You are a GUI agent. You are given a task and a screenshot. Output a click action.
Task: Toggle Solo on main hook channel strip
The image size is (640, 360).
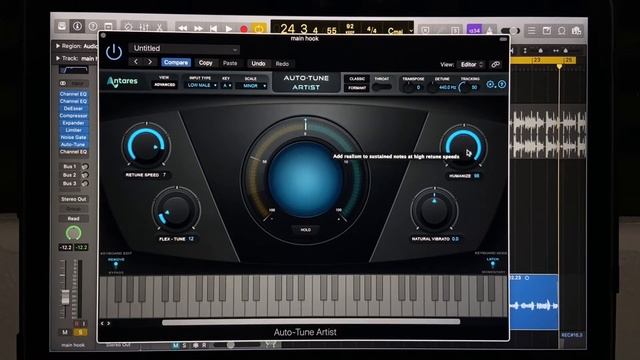tap(80, 332)
